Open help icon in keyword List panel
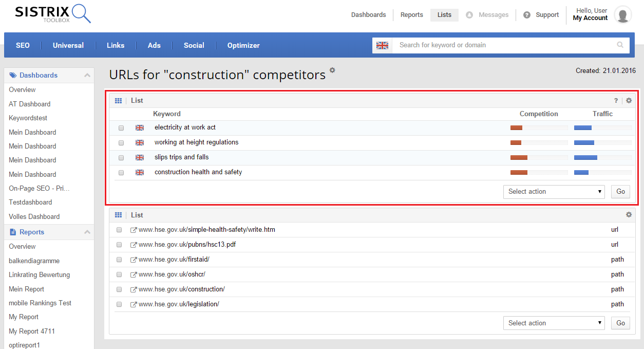Image resolution: width=644 pixels, height=349 pixels. pos(616,101)
